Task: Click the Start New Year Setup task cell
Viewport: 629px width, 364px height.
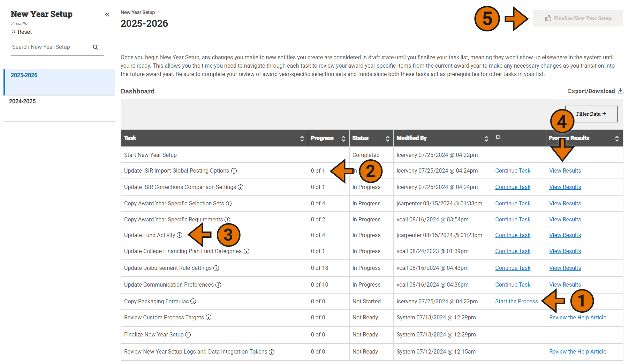Action: tap(214, 155)
